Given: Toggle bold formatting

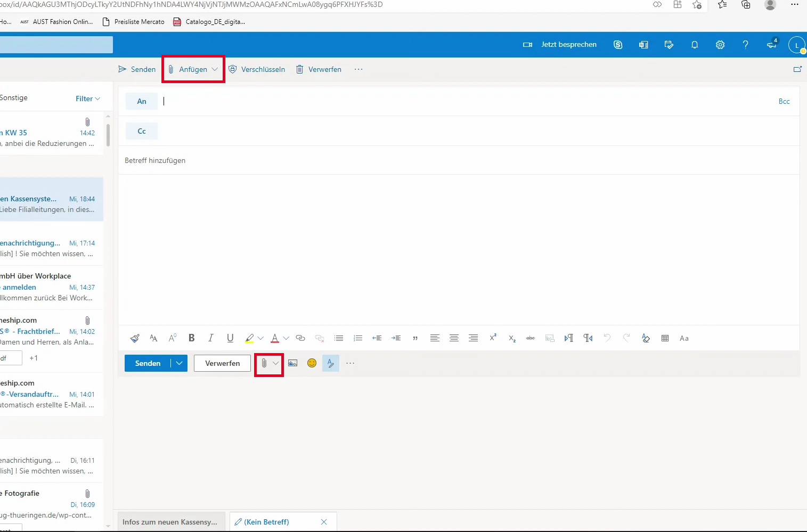Looking at the screenshot, I should (192, 338).
